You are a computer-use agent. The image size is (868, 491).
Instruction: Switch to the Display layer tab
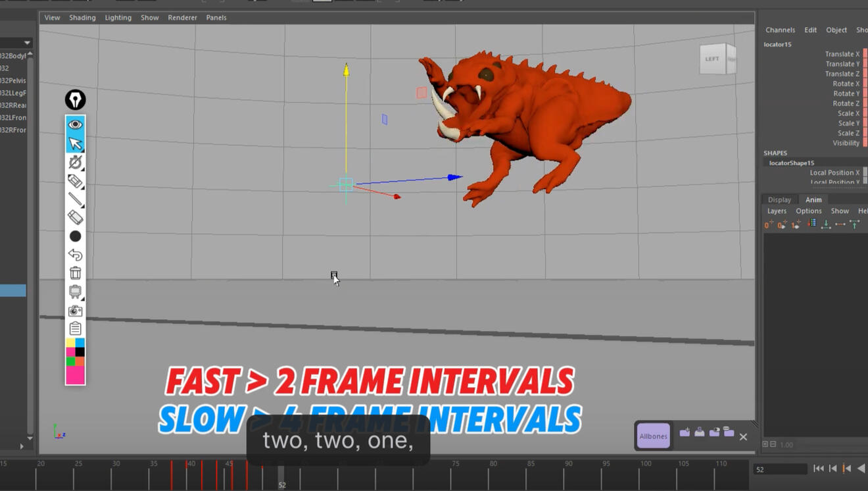pyautogui.click(x=779, y=199)
